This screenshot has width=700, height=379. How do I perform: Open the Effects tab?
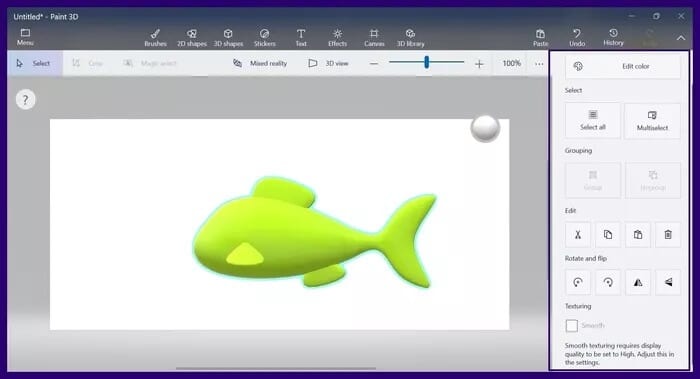click(338, 37)
